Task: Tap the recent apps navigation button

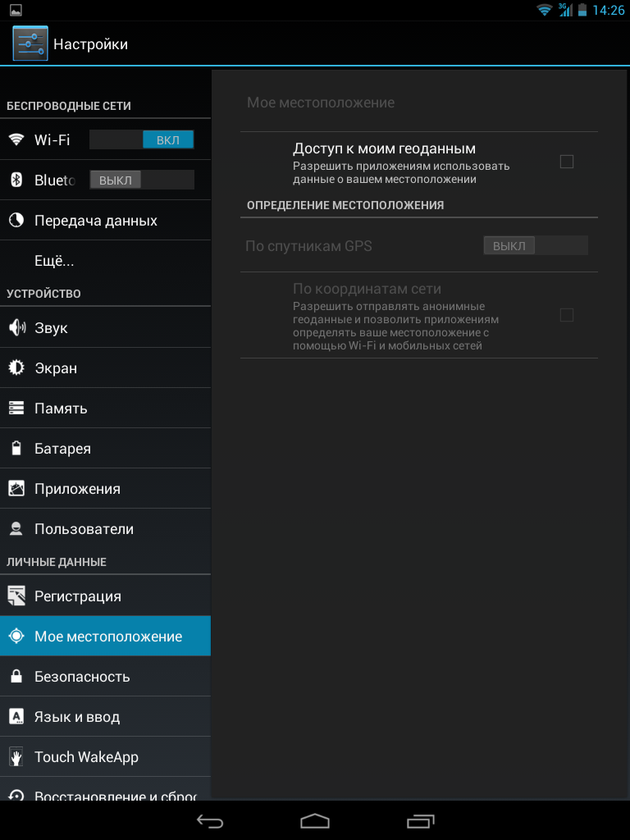Action: 420,820
